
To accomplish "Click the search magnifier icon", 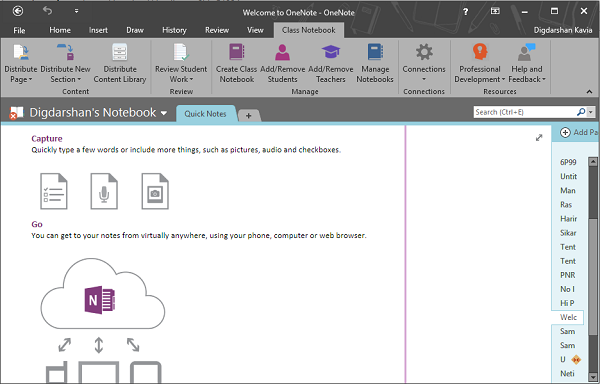I will pos(580,112).
